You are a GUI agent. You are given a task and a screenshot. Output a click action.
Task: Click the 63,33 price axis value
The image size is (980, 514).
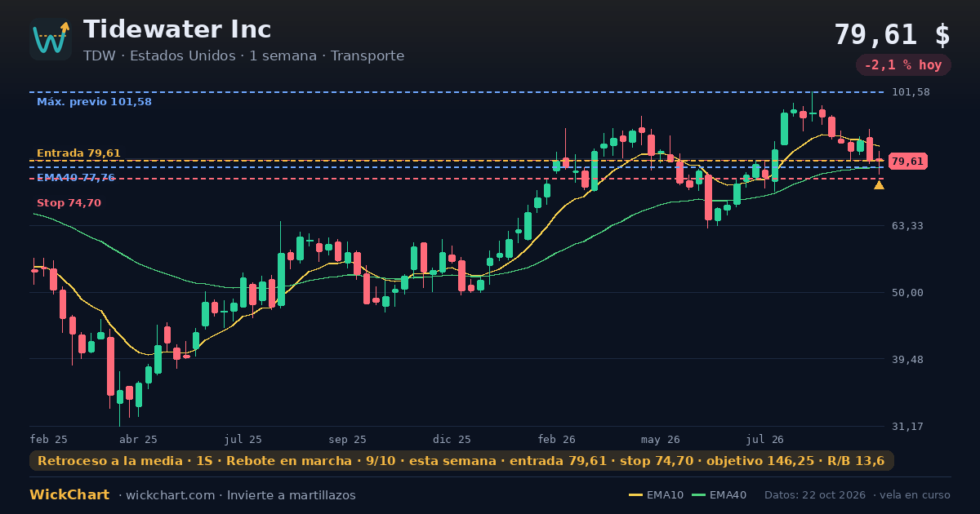[x=907, y=225]
